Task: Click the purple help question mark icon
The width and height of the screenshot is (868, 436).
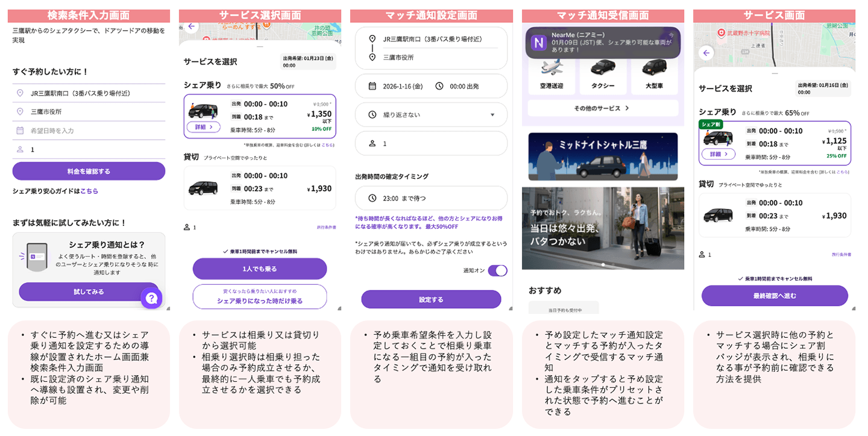Action: pyautogui.click(x=151, y=298)
